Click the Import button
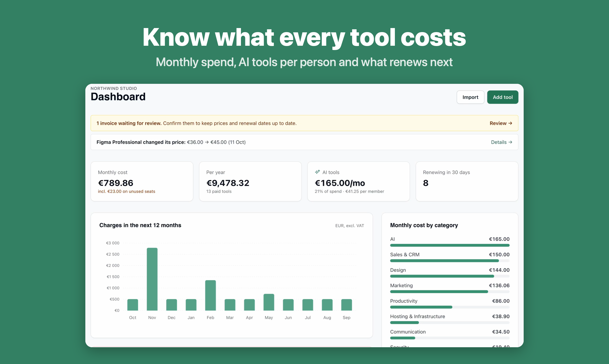Image resolution: width=609 pixels, height=364 pixels. click(470, 97)
